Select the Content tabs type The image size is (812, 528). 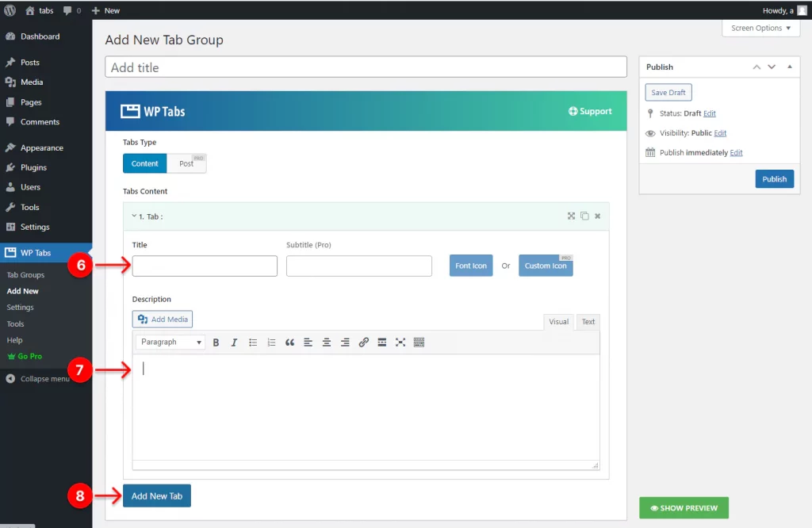tap(144, 163)
